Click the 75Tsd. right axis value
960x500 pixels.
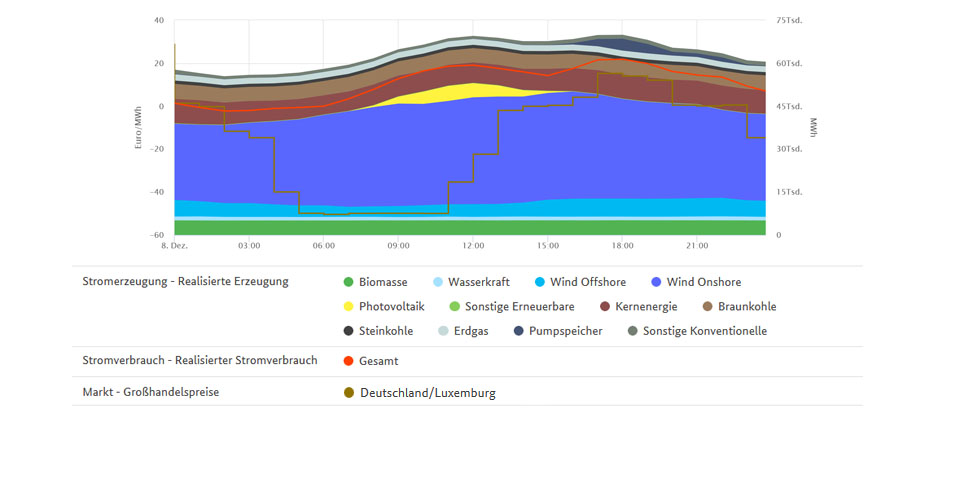tap(789, 20)
